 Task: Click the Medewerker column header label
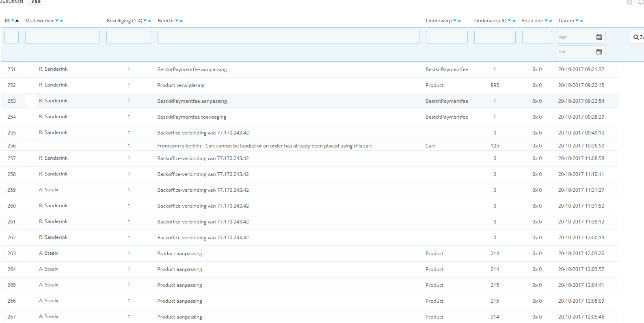point(39,21)
